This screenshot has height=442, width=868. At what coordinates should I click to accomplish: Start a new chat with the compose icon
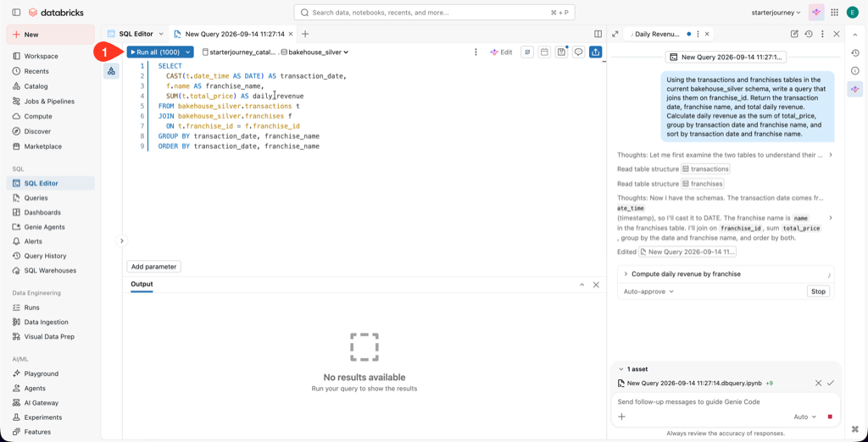tap(794, 35)
